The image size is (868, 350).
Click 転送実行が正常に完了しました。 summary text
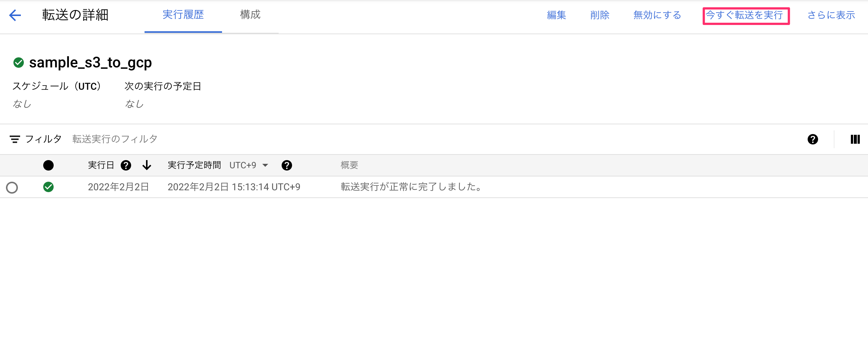(x=412, y=187)
